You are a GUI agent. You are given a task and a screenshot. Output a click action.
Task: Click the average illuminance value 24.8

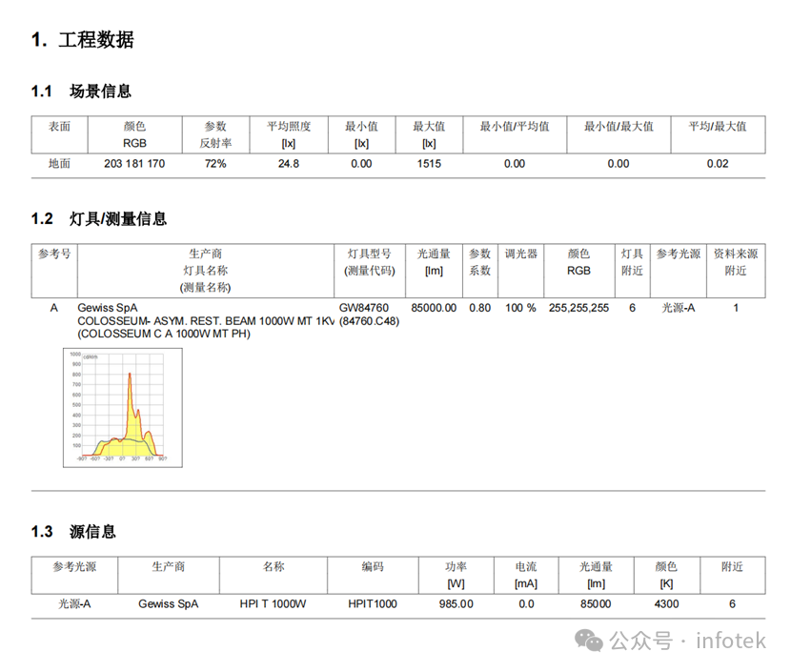(x=289, y=163)
